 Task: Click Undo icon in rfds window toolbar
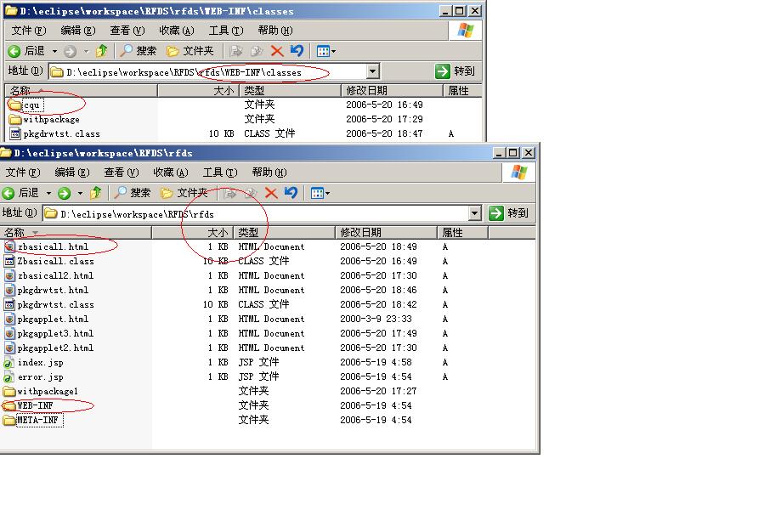click(x=291, y=193)
